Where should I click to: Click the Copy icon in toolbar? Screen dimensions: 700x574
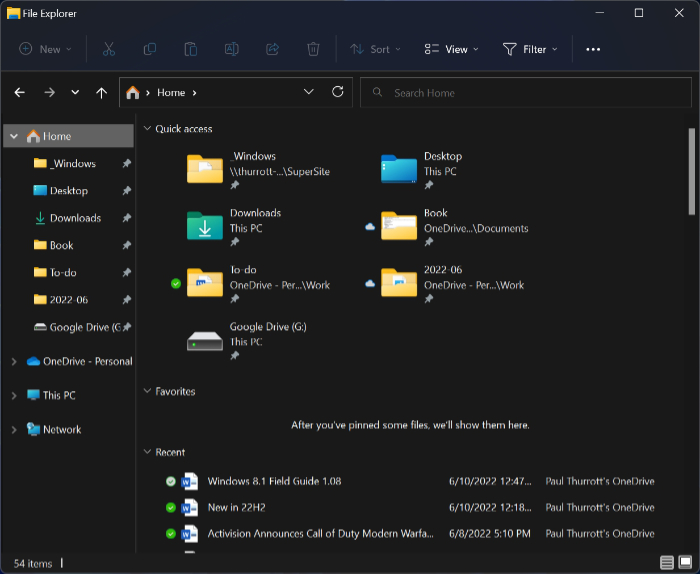[x=150, y=49]
